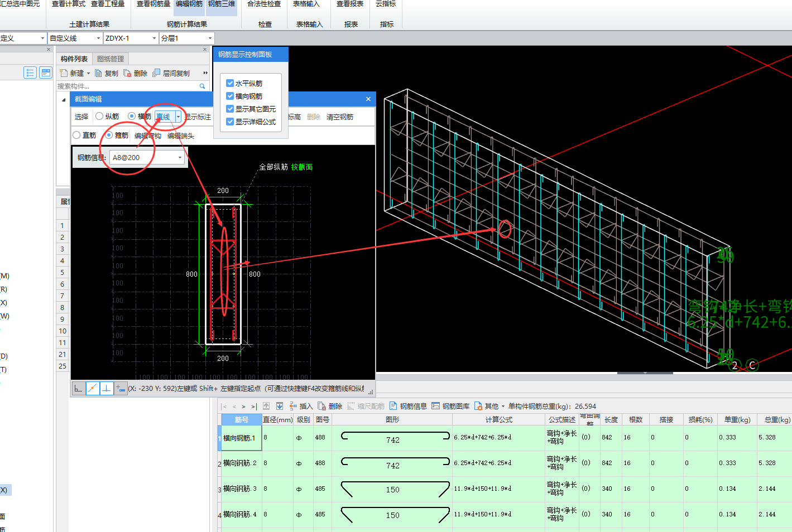792x532 pixels.
Task: Click the 删除 delete icon in component list
Action: pyautogui.click(x=127, y=73)
